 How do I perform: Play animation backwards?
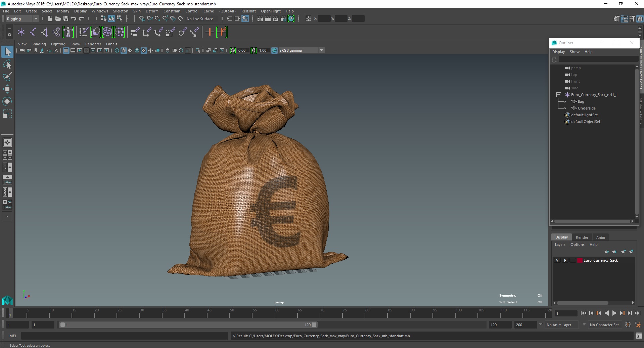click(x=607, y=313)
